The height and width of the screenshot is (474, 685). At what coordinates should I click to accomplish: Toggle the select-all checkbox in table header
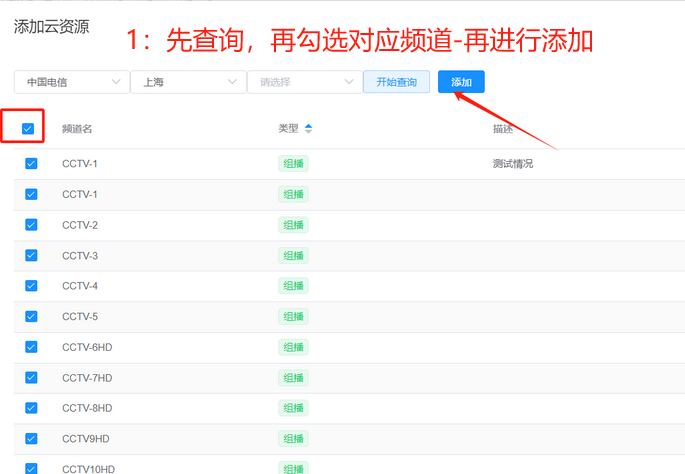click(x=28, y=128)
